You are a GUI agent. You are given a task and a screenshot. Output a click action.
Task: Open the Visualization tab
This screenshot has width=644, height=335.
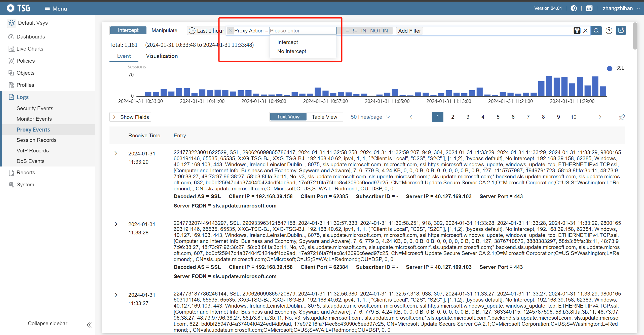(x=162, y=56)
